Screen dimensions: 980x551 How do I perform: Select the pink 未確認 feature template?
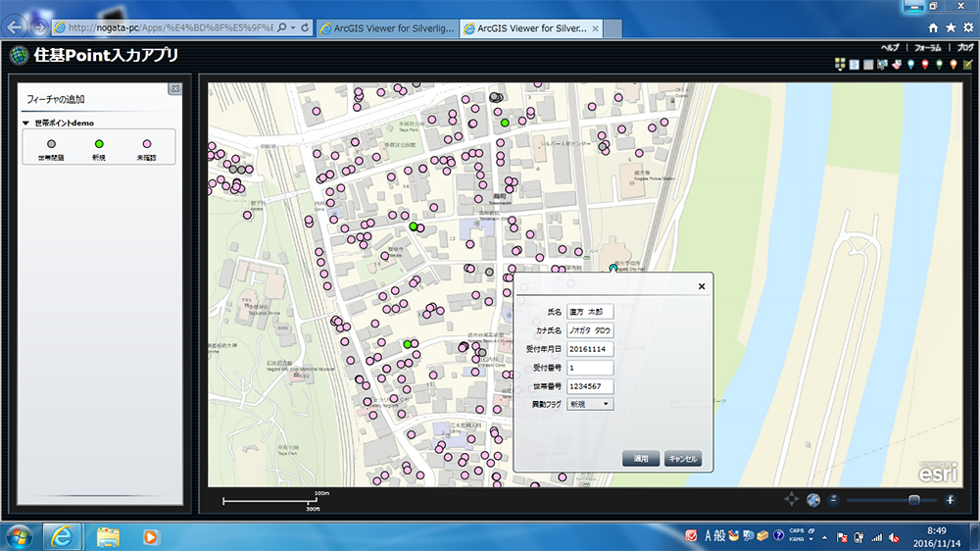(x=148, y=145)
